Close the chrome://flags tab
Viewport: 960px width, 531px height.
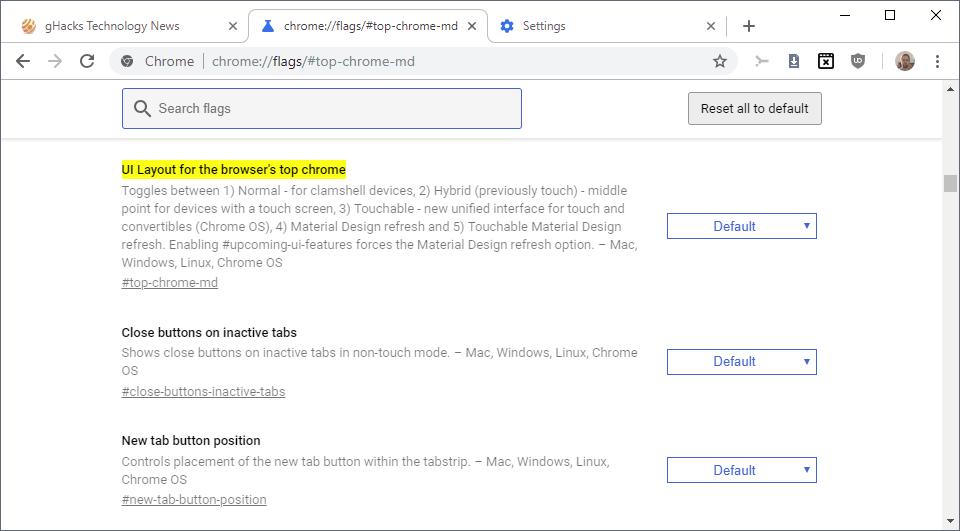pyautogui.click(x=472, y=26)
